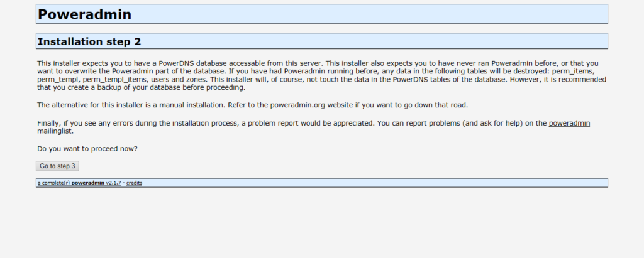This screenshot has height=258, width=644.
Task: Follow 'a complete(r) poweradmin v2.1.7' footer link
Action: [x=79, y=183]
